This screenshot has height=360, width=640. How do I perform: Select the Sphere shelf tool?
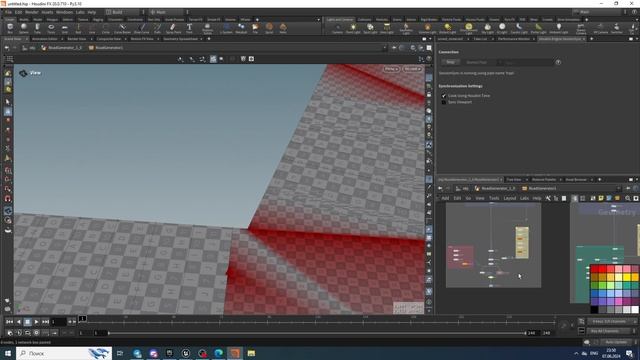click(24, 28)
